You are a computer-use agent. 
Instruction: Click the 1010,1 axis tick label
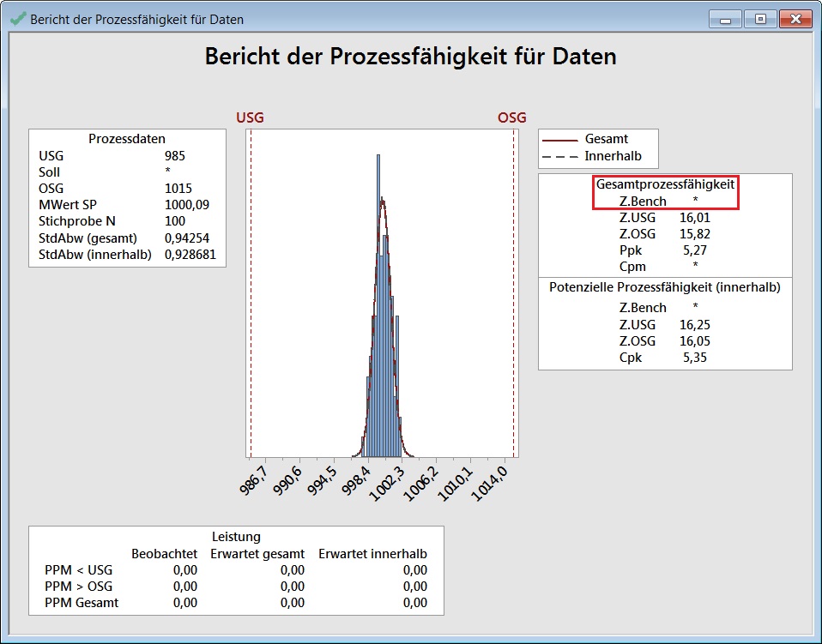[455, 484]
